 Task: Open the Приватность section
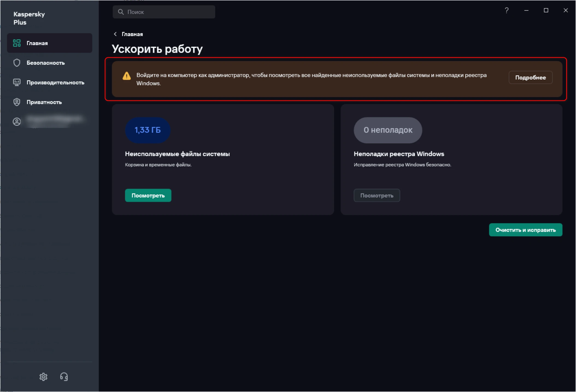[49, 102]
